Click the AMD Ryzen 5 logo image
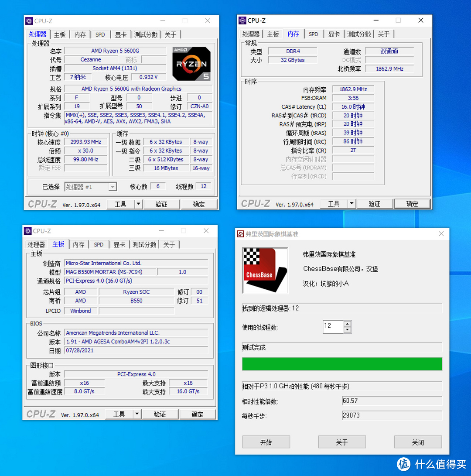 [191, 63]
